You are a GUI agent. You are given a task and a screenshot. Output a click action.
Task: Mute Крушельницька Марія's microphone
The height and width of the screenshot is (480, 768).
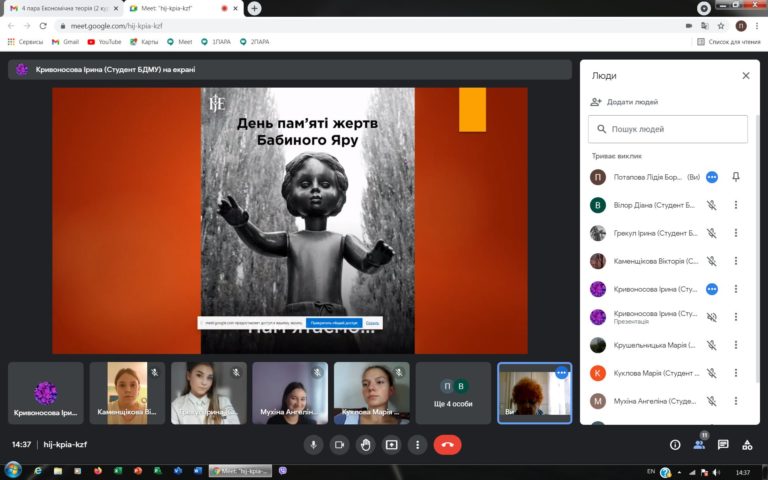712,345
